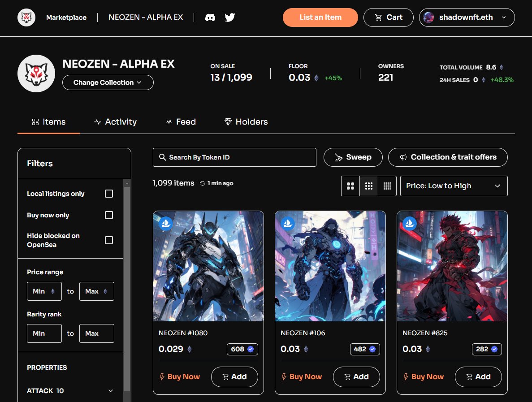The image size is (532, 402).
Task: Click the fox logo in the top navigation
Action: pos(26,17)
